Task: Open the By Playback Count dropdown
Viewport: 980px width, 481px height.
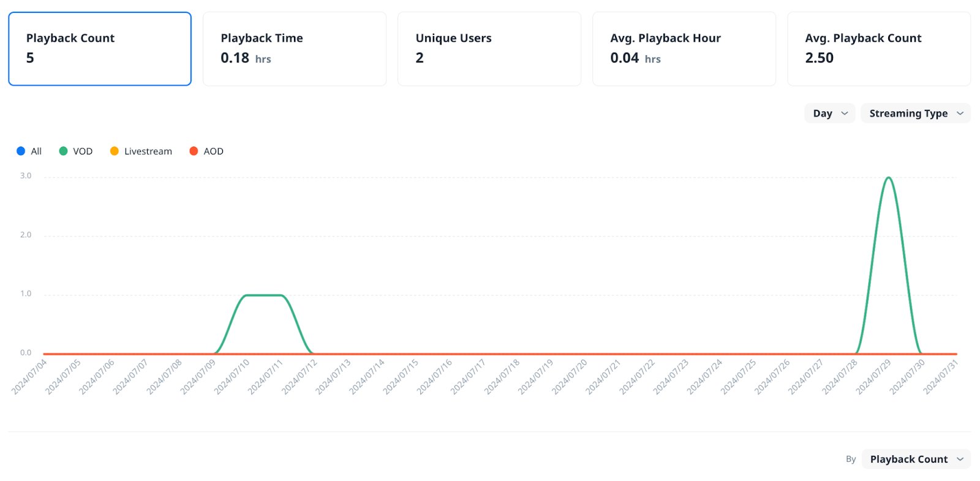Action: (x=915, y=459)
